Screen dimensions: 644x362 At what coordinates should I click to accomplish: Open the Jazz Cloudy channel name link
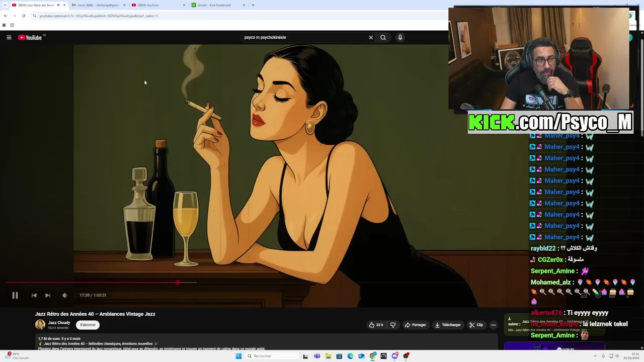coord(59,323)
